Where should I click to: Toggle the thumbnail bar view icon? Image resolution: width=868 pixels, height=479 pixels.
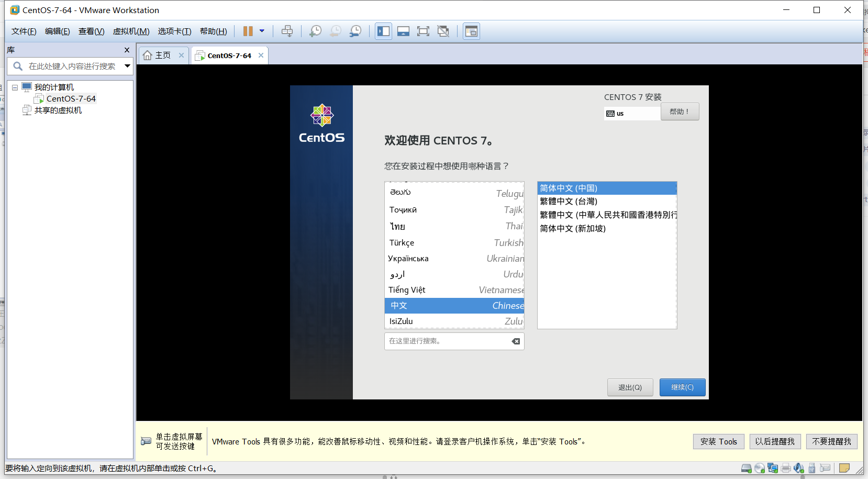[x=403, y=31]
